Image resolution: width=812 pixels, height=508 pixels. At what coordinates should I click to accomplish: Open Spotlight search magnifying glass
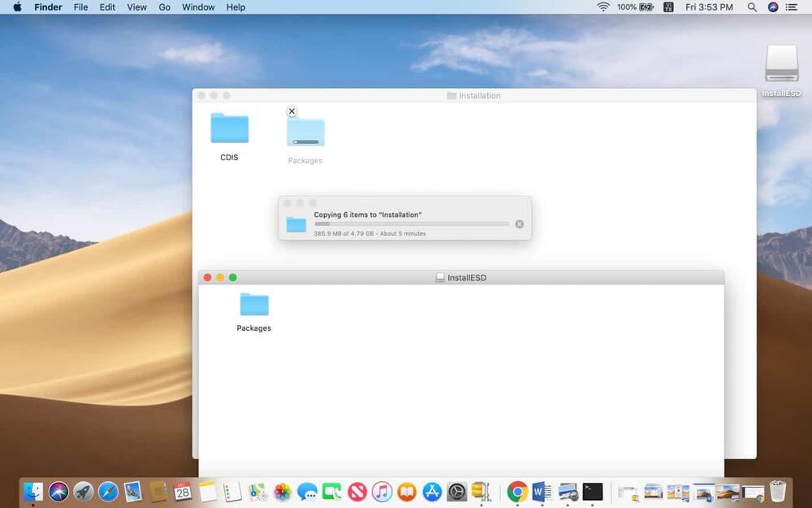(x=752, y=7)
